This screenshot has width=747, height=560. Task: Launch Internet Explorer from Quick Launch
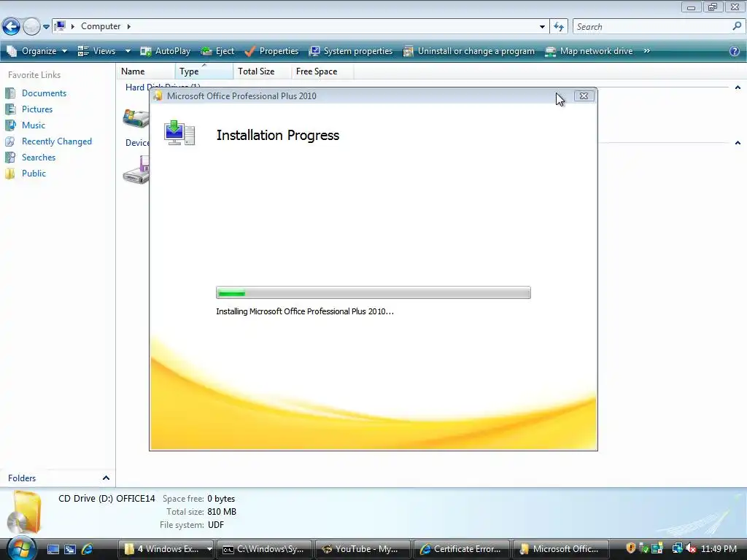pyautogui.click(x=88, y=549)
